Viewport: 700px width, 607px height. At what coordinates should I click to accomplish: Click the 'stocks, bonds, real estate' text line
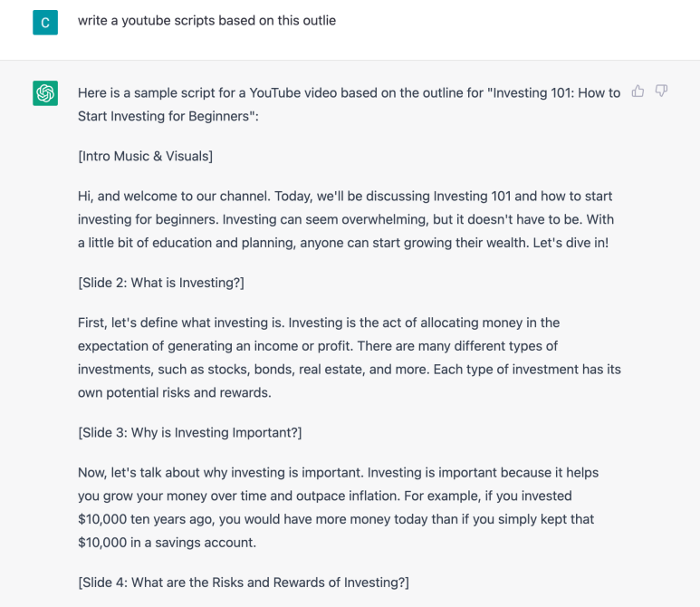pos(350,370)
